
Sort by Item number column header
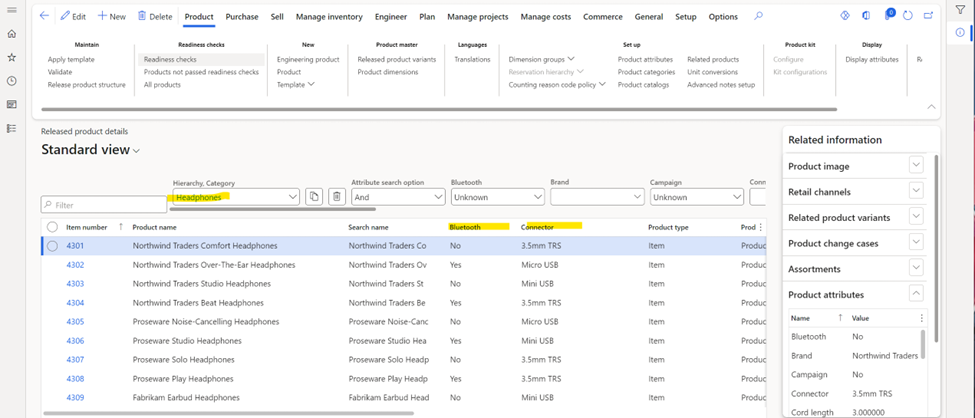click(87, 227)
